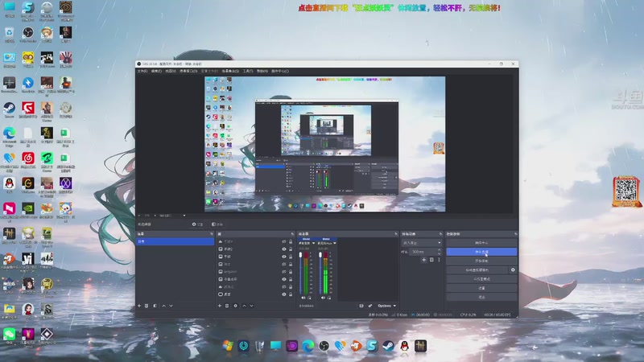The width and height of the screenshot is (644, 362).
Task: Move the scene up with Scenes panel up arrow
Action: tap(164, 306)
